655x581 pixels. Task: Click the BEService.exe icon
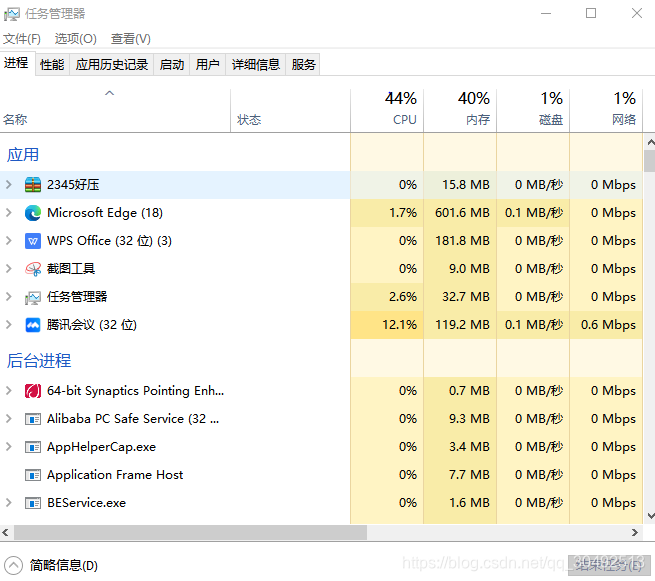pyautogui.click(x=33, y=503)
